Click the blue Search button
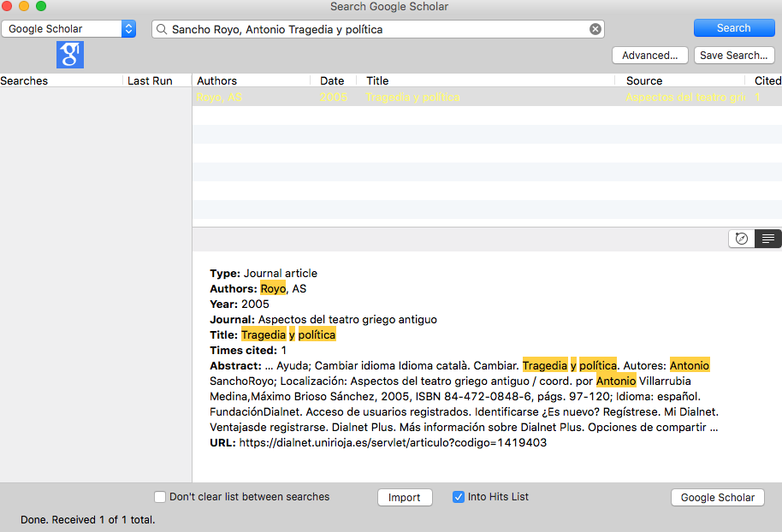 coord(733,28)
